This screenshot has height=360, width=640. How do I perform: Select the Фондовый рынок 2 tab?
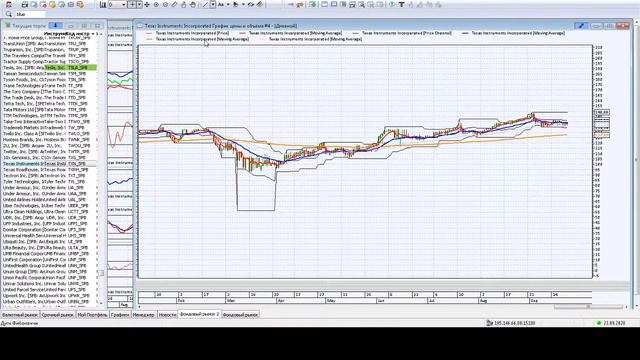coord(200,314)
